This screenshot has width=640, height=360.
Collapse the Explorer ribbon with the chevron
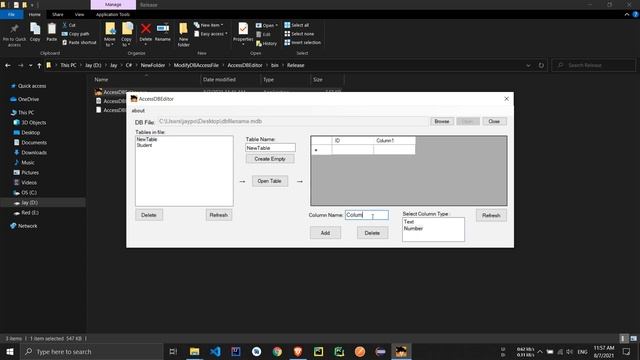(627, 14)
